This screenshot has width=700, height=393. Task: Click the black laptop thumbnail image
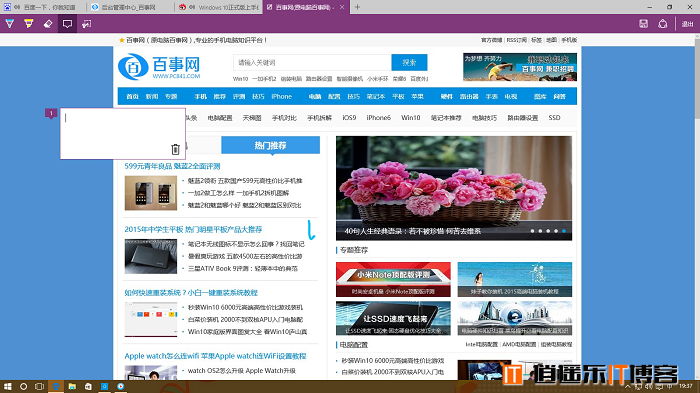click(x=151, y=256)
